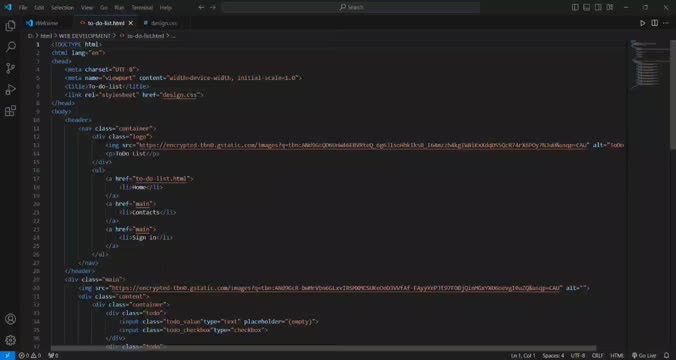The height and width of the screenshot is (360, 676).
Task: Click Go Live in the status bar
Action: [x=644, y=356]
